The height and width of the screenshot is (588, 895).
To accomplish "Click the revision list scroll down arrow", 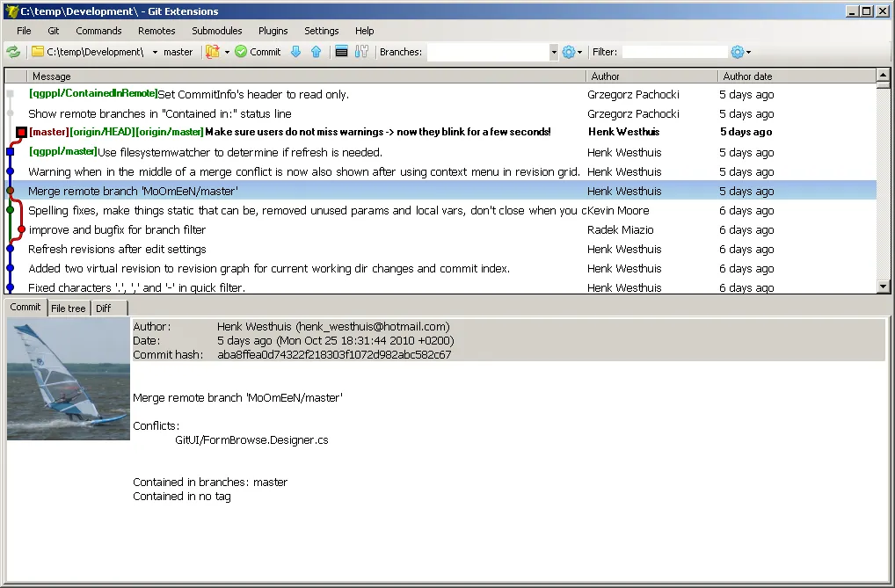I will click(883, 287).
